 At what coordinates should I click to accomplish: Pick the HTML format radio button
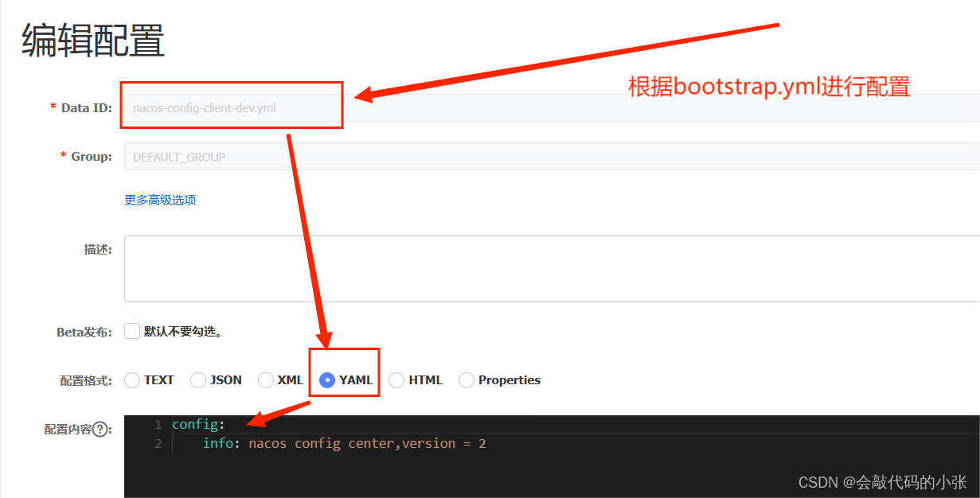point(396,380)
